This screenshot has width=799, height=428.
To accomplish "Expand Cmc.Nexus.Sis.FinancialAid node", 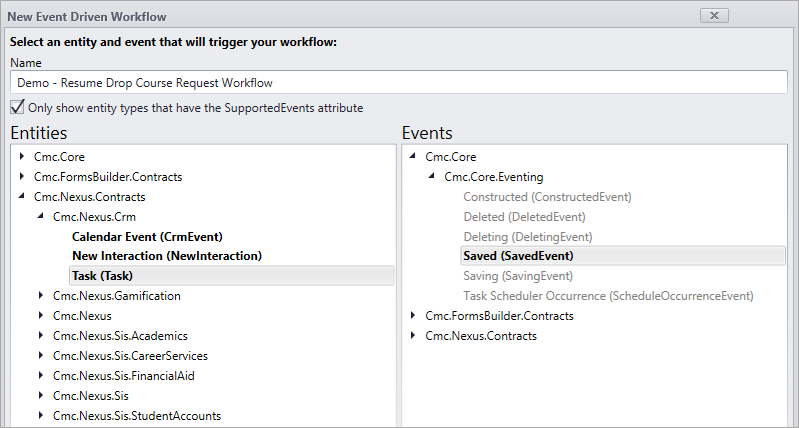I will (41, 376).
